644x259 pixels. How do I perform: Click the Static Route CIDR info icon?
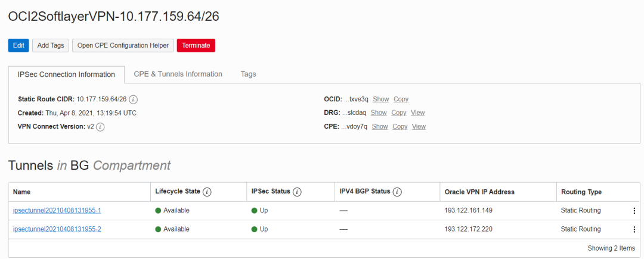click(133, 99)
